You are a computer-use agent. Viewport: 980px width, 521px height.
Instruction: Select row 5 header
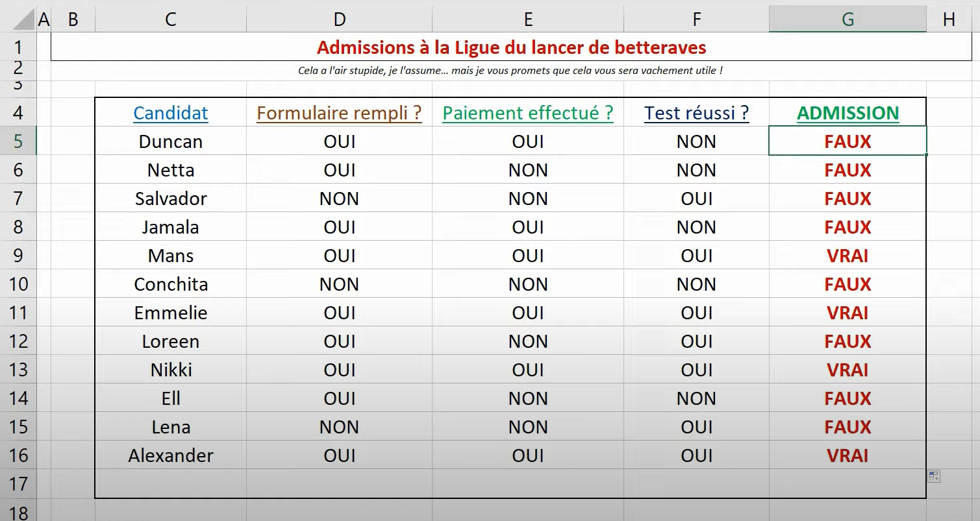point(18,141)
